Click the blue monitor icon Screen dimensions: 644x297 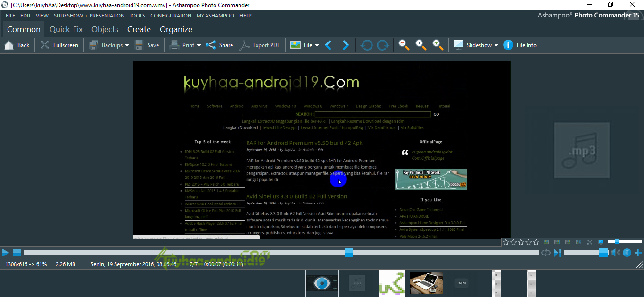pos(601,242)
